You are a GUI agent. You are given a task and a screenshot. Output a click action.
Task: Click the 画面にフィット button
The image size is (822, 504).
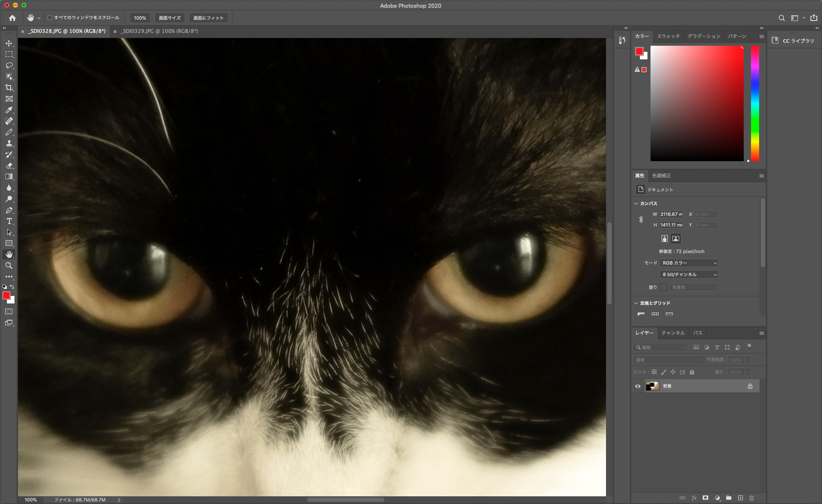pos(208,18)
